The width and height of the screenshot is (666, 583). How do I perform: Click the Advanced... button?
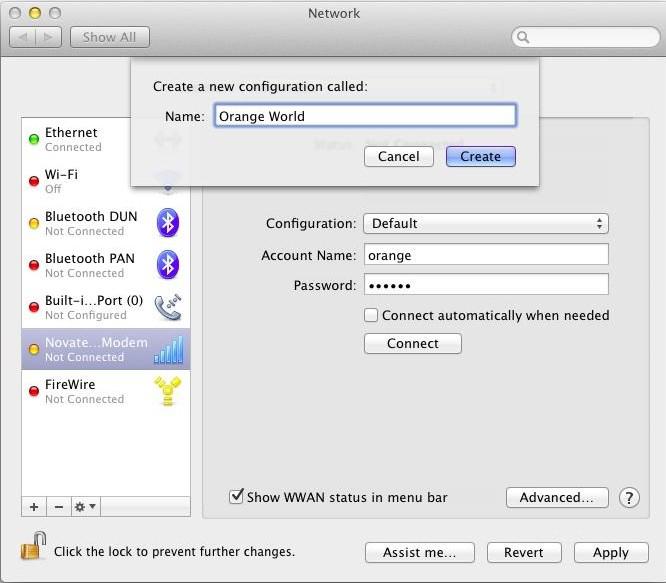click(x=557, y=497)
